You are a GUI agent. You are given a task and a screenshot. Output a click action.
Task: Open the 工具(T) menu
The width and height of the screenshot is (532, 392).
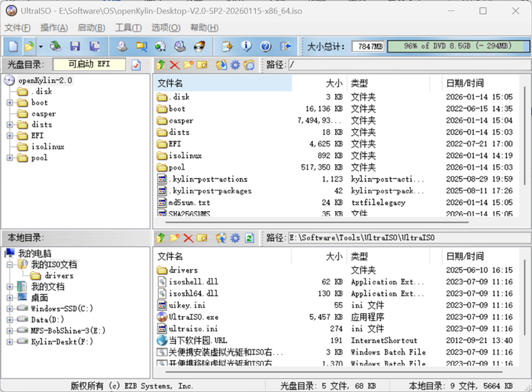(x=129, y=28)
